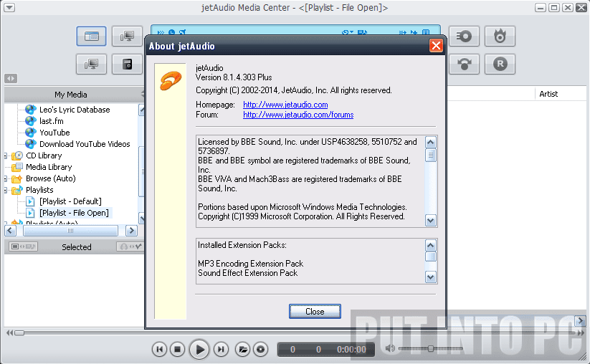Minimize the jetAudio window
The height and width of the screenshot is (364, 590).
click(x=541, y=7)
